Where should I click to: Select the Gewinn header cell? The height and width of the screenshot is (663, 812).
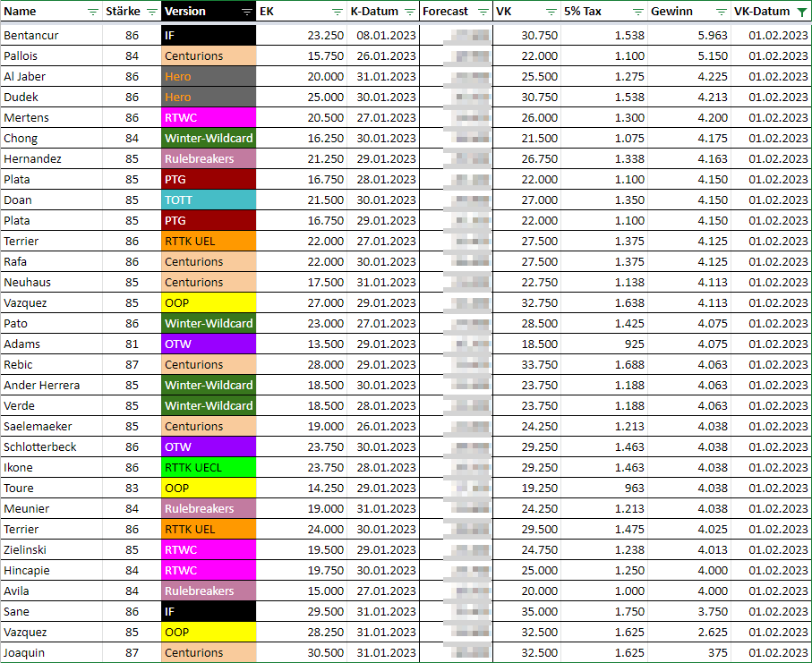coord(689,12)
